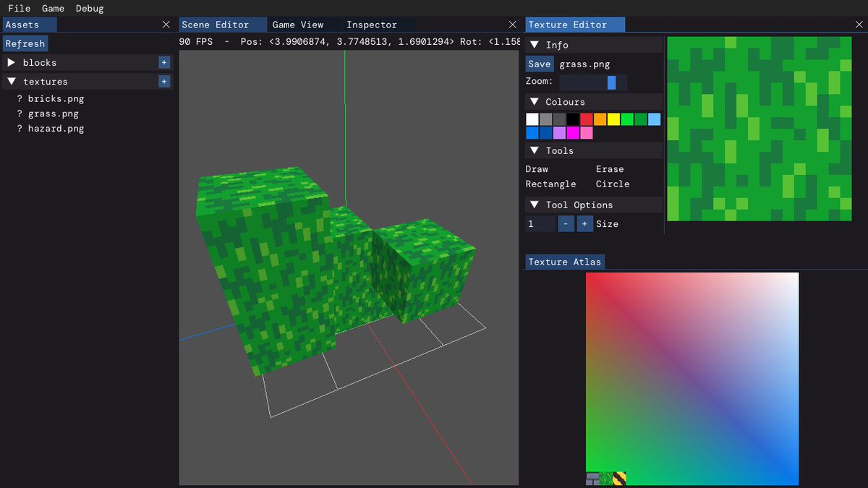Open grass.png in the textures list
Image resolution: width=868 pixels, height=488 pixels.
(53, 114)
